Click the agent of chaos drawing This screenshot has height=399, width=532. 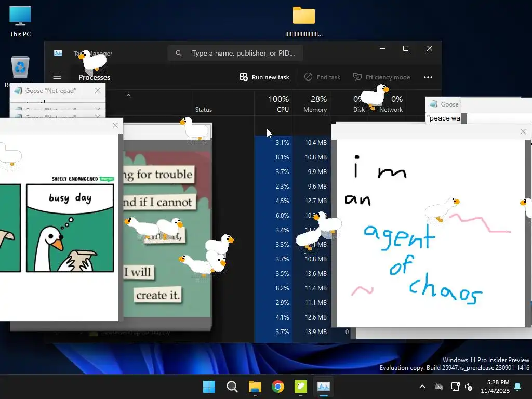431,233
